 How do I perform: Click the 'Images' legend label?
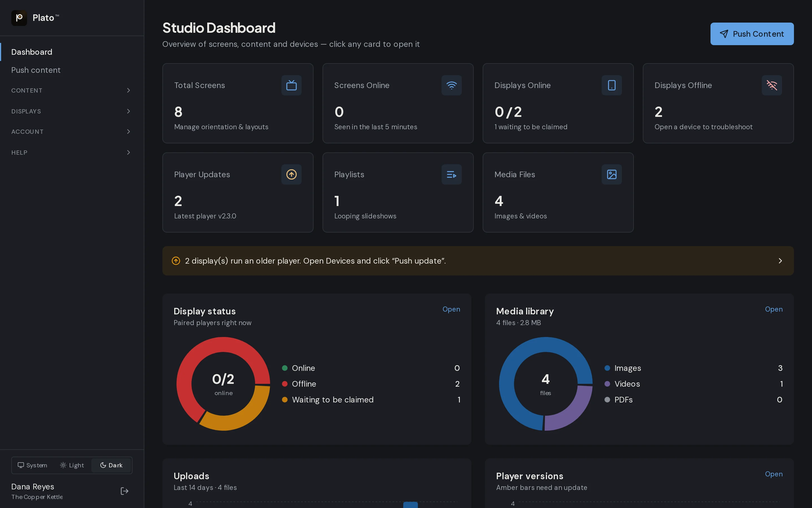tap(628, 368)
